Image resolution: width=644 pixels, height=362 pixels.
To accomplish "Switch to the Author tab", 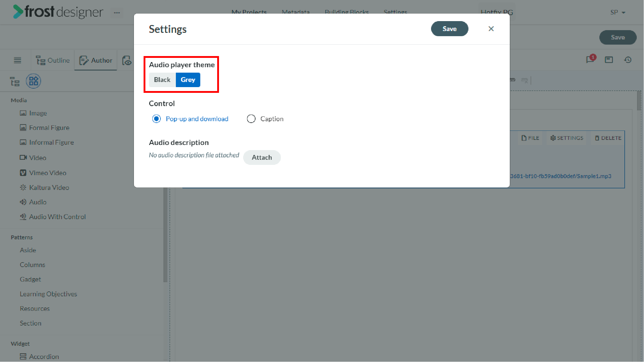I will tap(96, 60).
